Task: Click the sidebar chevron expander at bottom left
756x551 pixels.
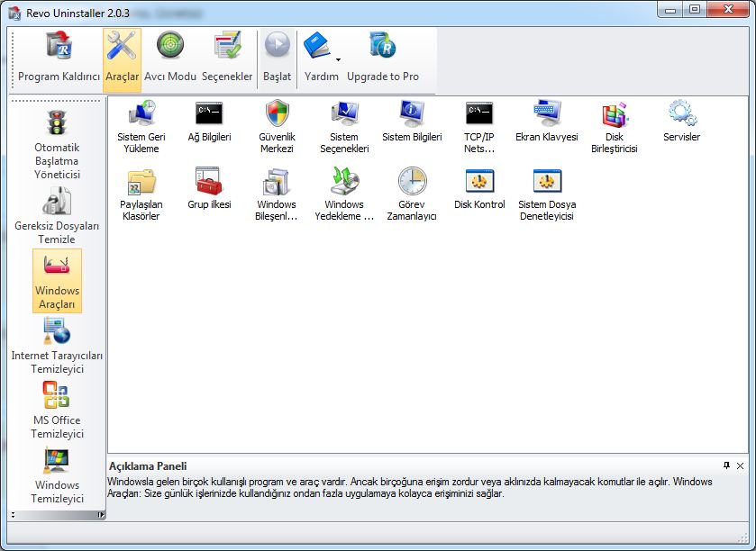Action: [13, 514]
